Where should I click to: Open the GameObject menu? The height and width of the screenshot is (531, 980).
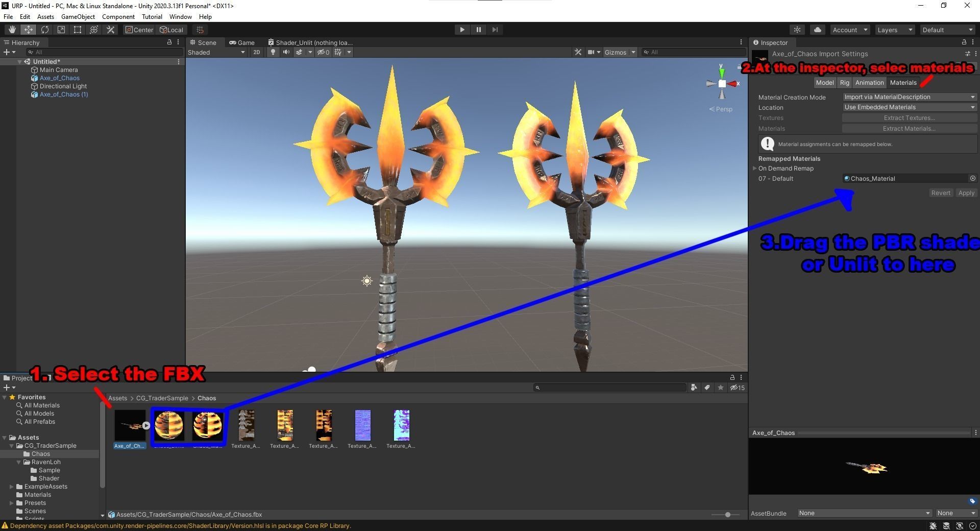pyautogui.click(x=78, y=17)
